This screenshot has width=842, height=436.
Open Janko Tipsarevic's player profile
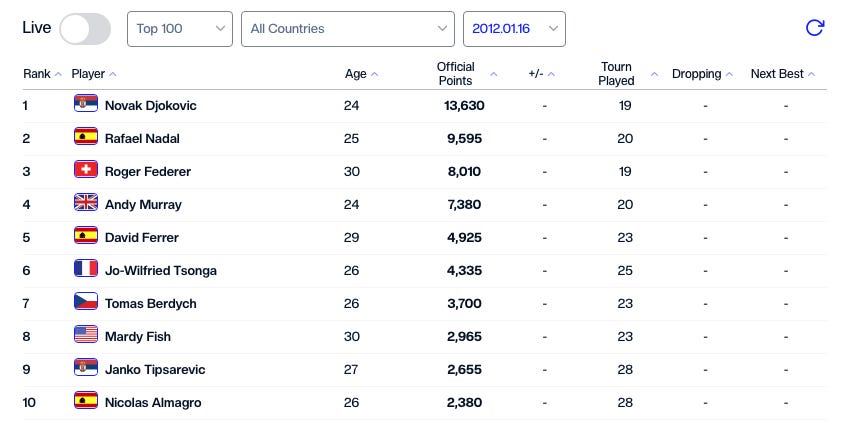[x=155, y=369]
